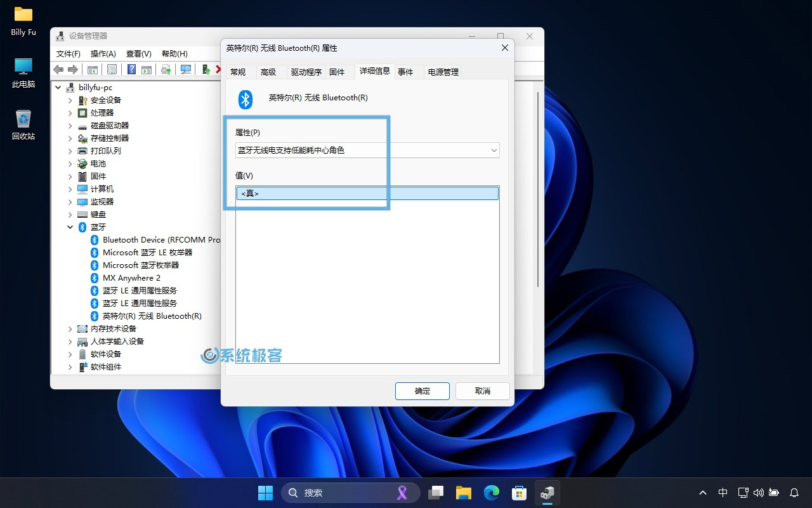The width and height of the screenshot is (812, 508).
Task: Open the 帮助(H) menu
Action: [x=174, y=54]
